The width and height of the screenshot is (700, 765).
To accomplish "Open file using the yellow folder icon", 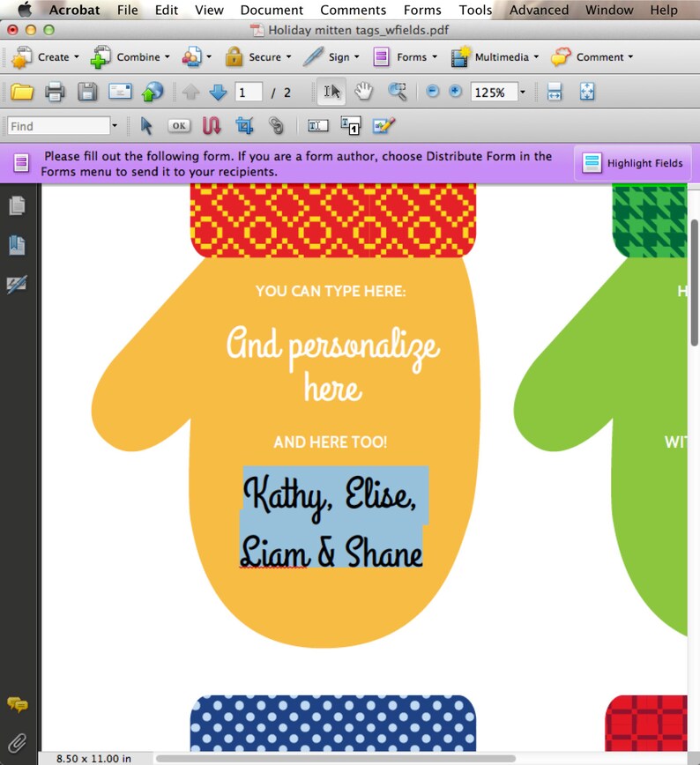I will tap(22, 92).
